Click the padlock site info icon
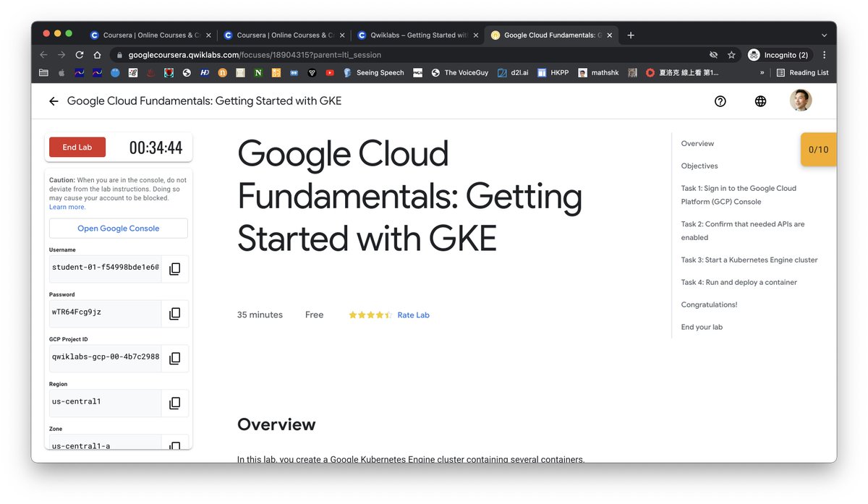The image size is (868, 504). (119, 55)
